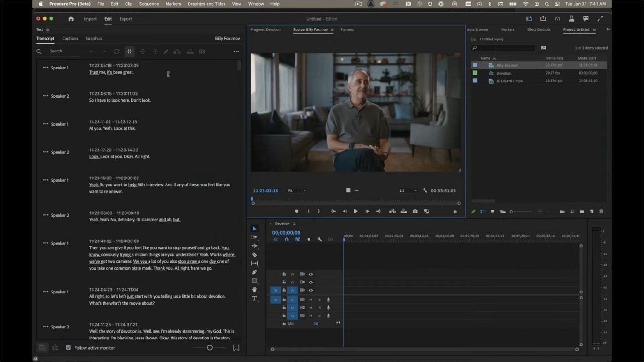Toggle V2 track output eye
Viewport: 644px width, 362px height.
(310, 282)
